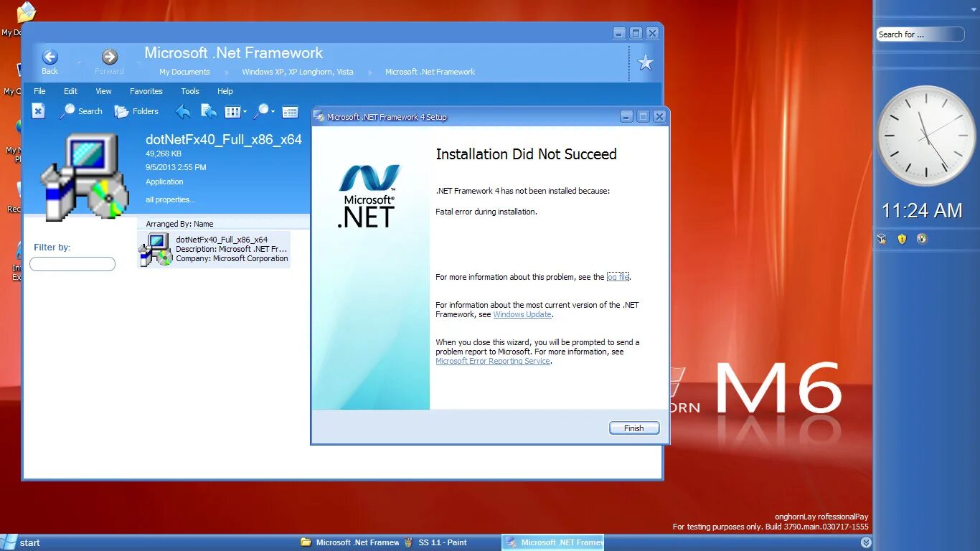Navigate to My Documents breadcrumb

pyautogui.click(x=184, y=72)
